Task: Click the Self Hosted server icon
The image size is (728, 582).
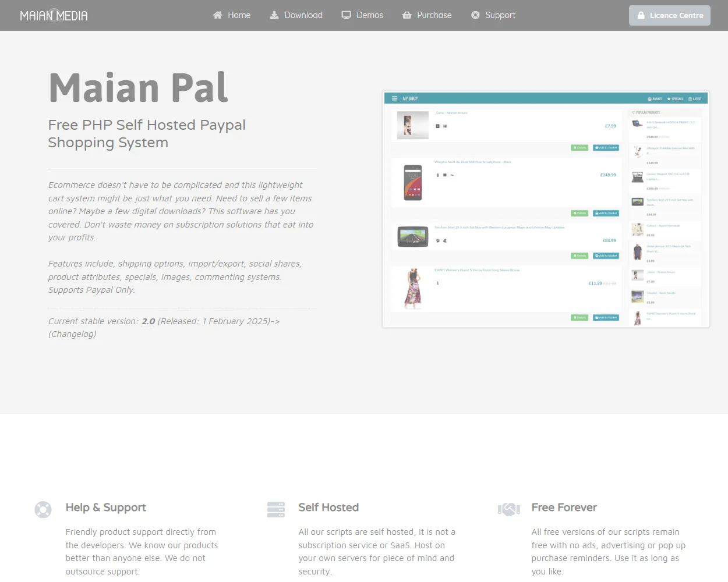Action: [276, 510]
